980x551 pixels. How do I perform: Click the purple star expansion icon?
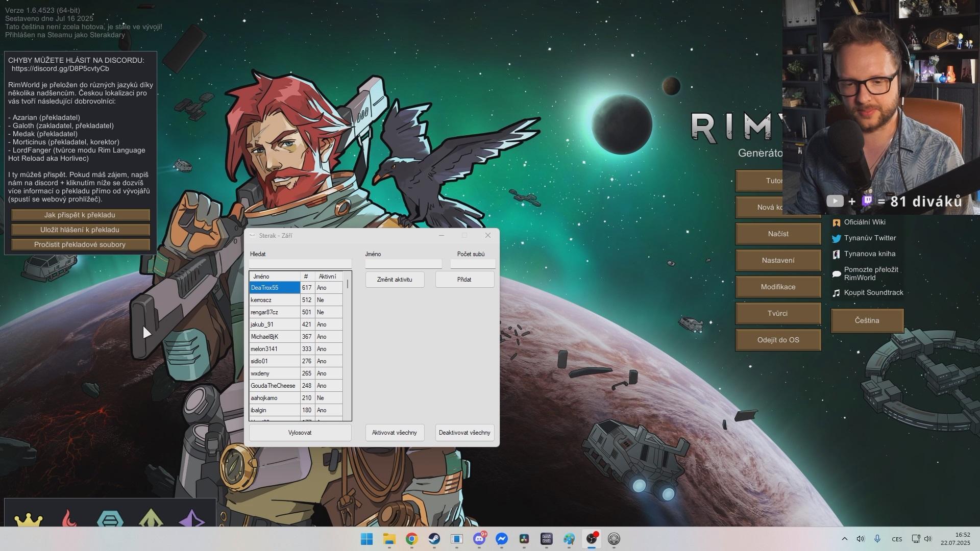192,518
